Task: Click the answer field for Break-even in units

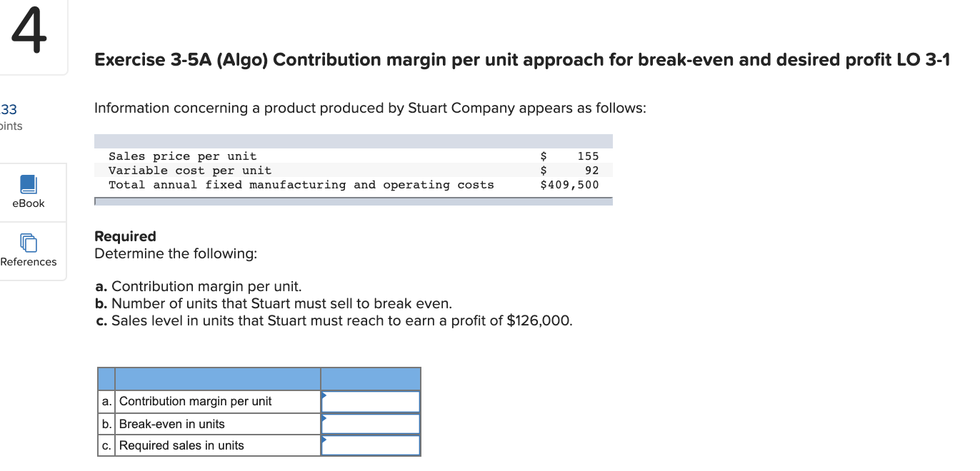Action: 370,423
